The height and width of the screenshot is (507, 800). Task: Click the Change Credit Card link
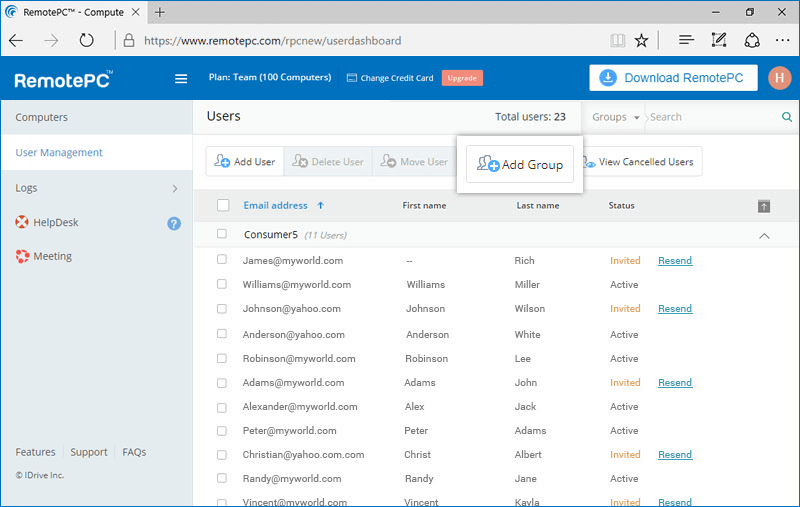(x=390, y=78)
